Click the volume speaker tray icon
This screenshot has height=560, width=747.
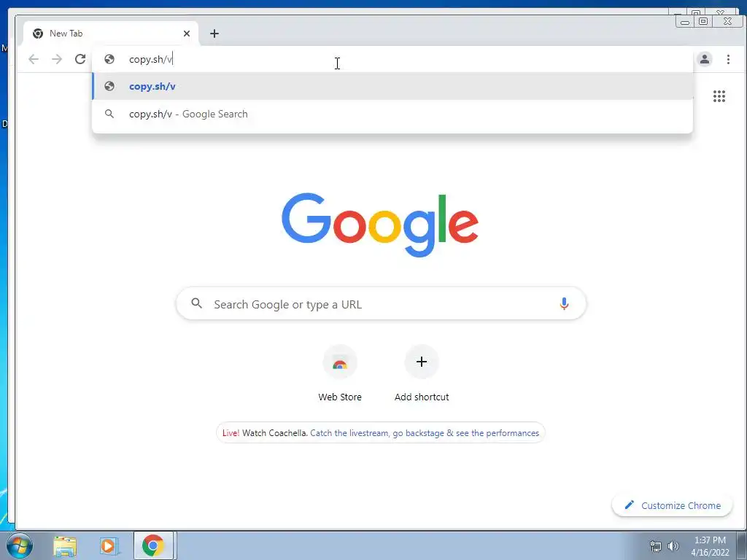[673, 546]
